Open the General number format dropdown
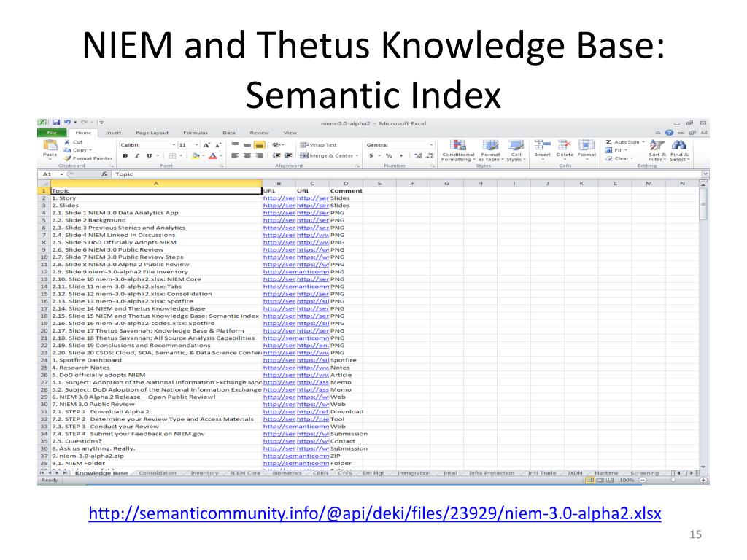Image resolution: width=747 pixels, height=560 pixels. coord(431,145)
